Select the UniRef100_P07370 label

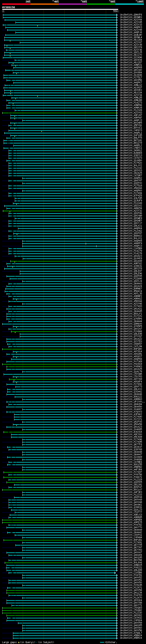131,316
